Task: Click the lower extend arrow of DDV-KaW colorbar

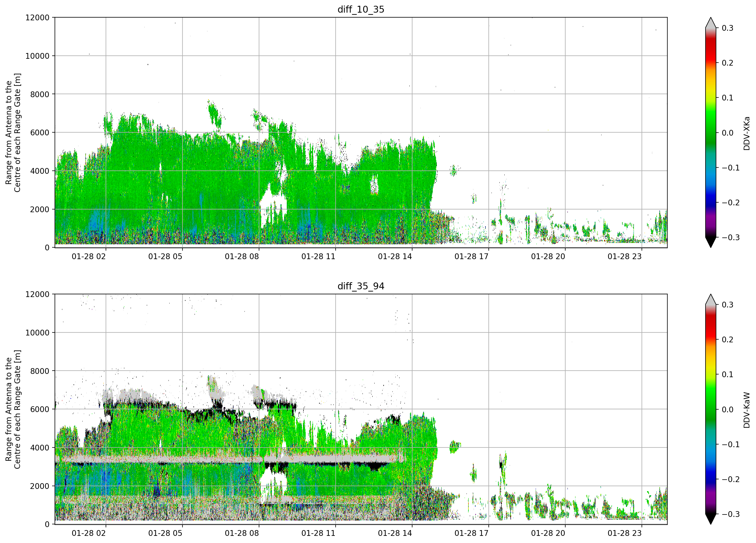Action: click(x=711, y=519)
